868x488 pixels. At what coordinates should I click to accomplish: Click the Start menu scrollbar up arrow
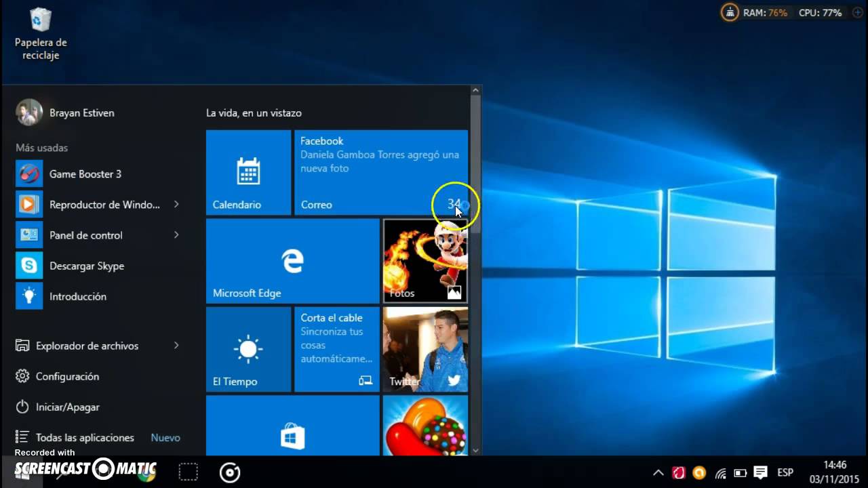pos(475,90)
